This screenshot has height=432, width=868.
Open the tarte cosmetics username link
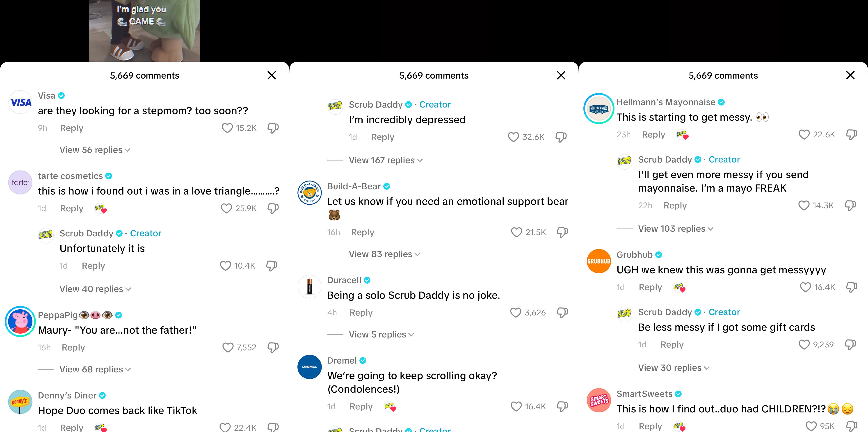coord(70,176)
